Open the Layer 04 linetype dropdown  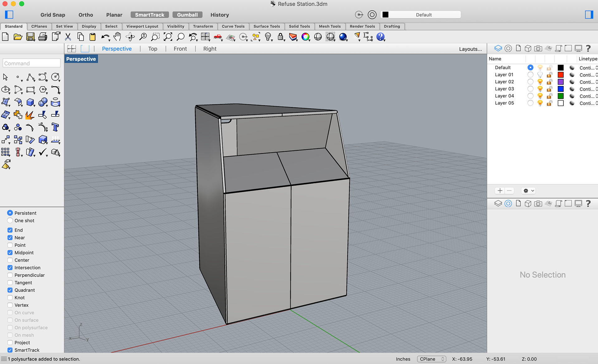coord(588,96)
